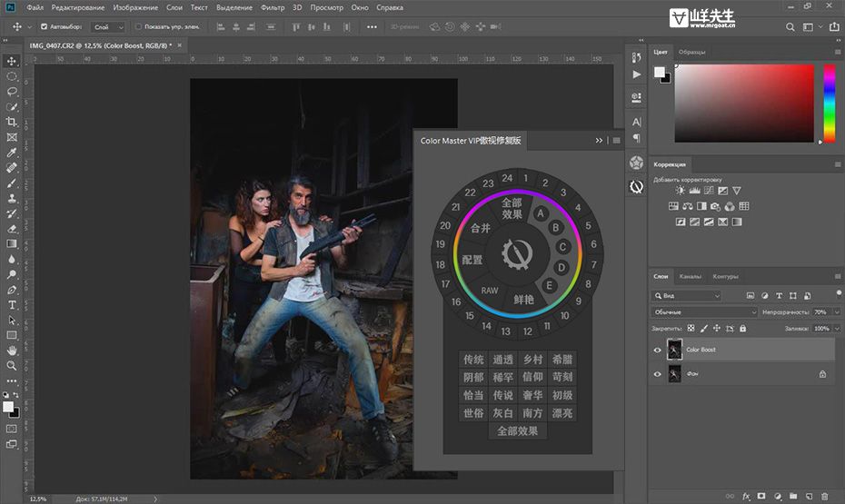The image size is (845, 504).
Task: Select the Frame tool
Action: click(x=11, y=137)
